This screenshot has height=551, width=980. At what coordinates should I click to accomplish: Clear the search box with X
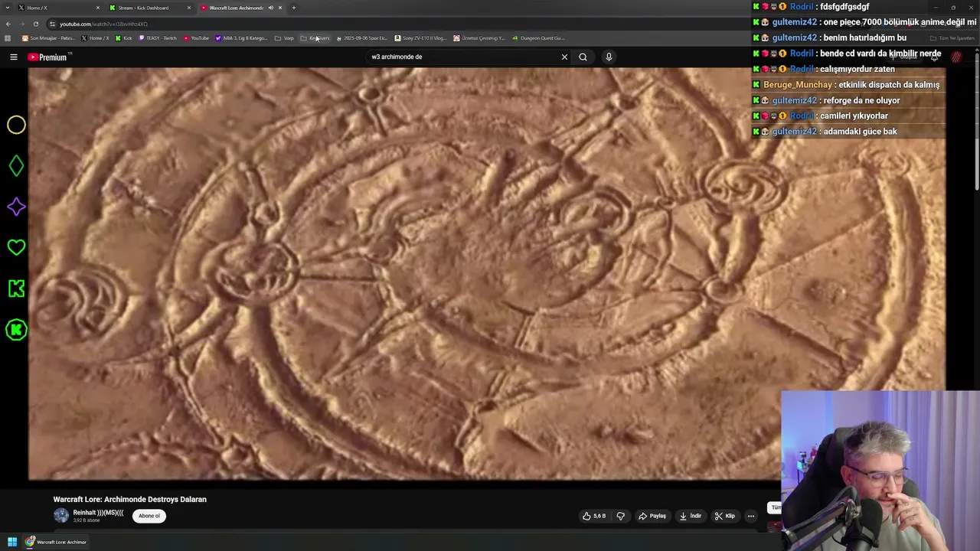(564, 57)
